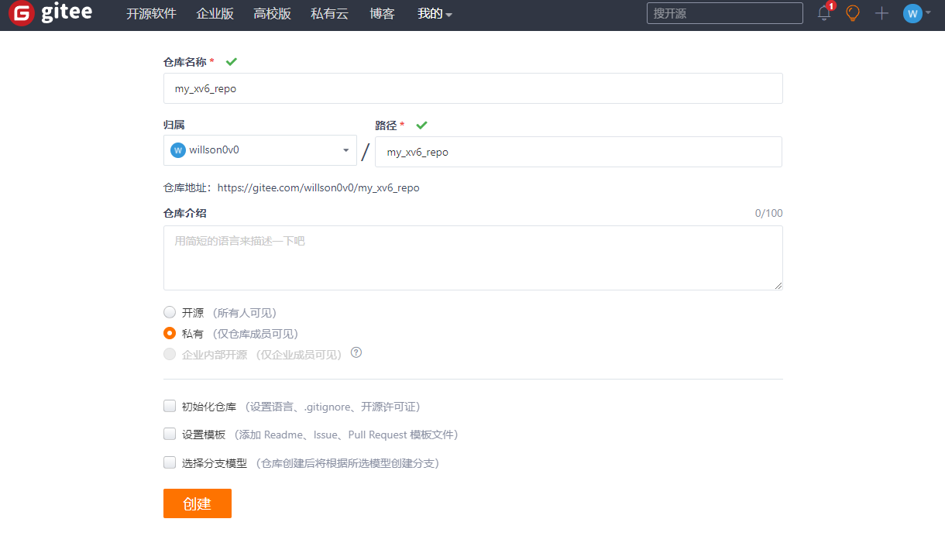Enable the 初始化仓库 checkbox

tap(170, 406)
